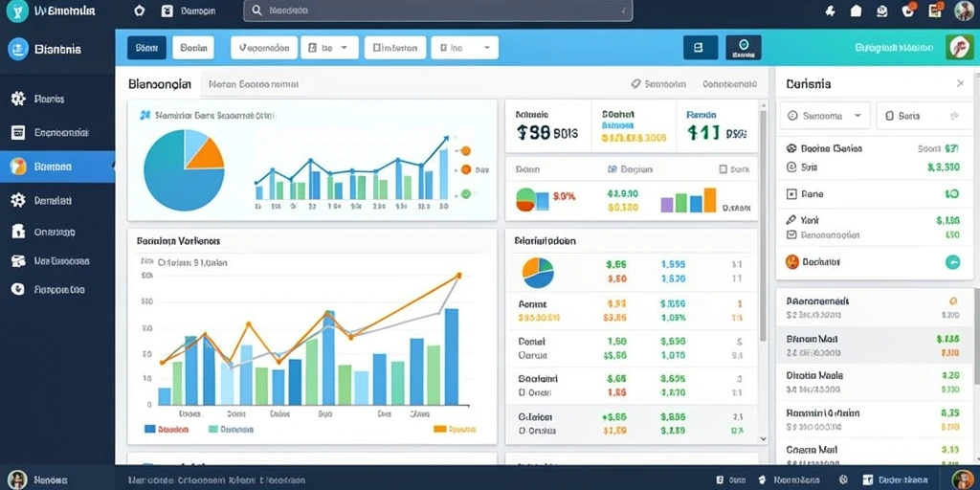Toggle the teal switch on the Deolutor row
The height and width of the screenshot is (490, 980).
click(952, 262)
